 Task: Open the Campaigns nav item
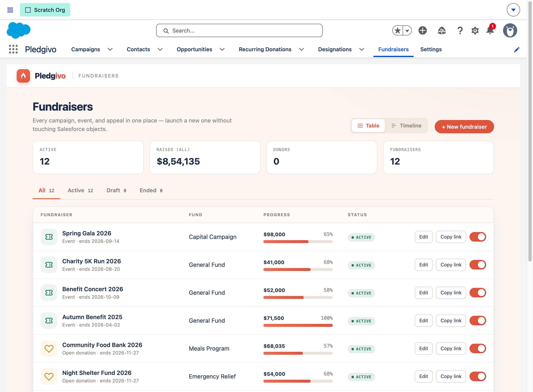[x=86, y=49]
